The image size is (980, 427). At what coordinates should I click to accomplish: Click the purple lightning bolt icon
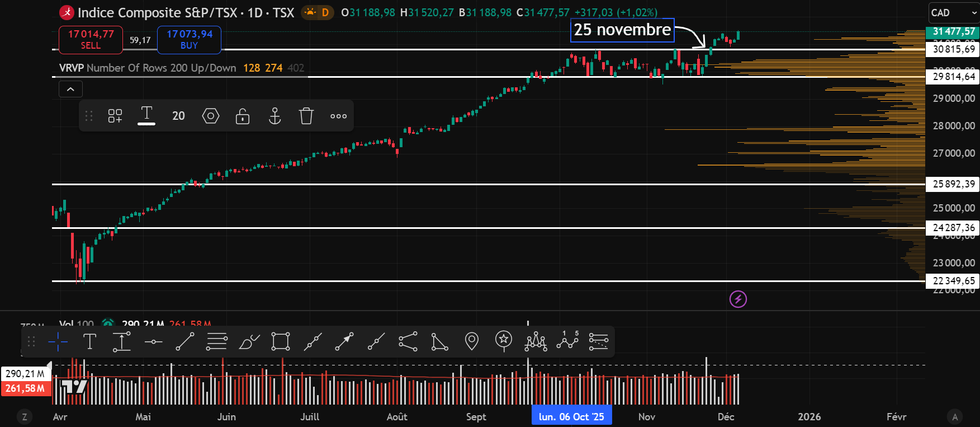coord(738,299)
